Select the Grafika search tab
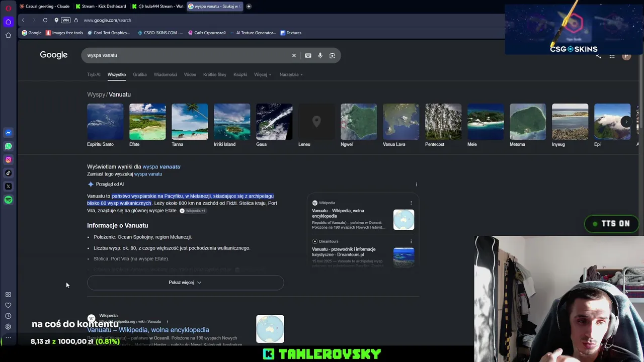The height and width of the screenshot is (362, 644). click(140, 74)
